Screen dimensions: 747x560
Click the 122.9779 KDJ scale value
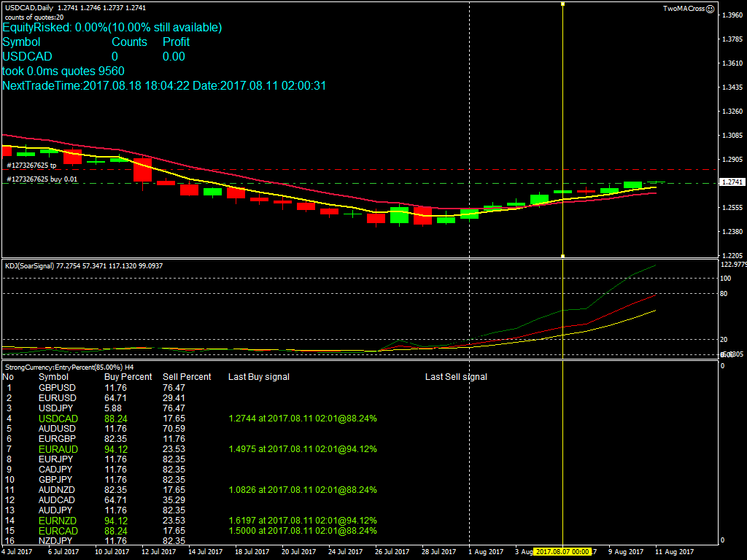(x=734, y=264)
